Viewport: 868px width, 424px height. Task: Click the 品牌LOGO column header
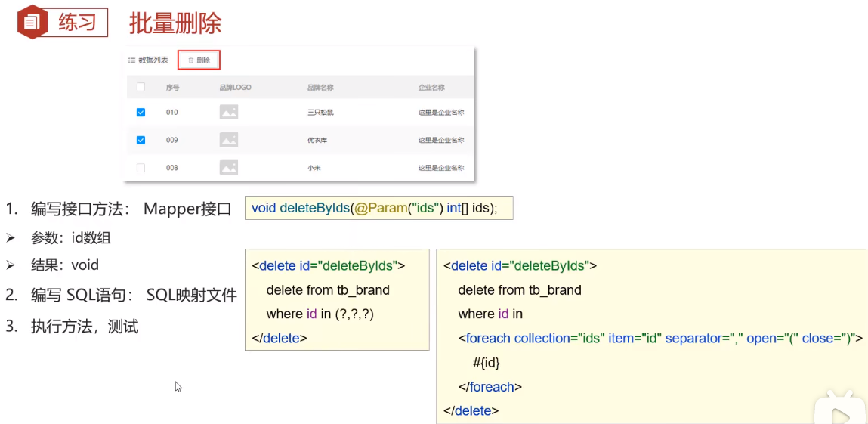pyautogui.click(x=235, y=88)
